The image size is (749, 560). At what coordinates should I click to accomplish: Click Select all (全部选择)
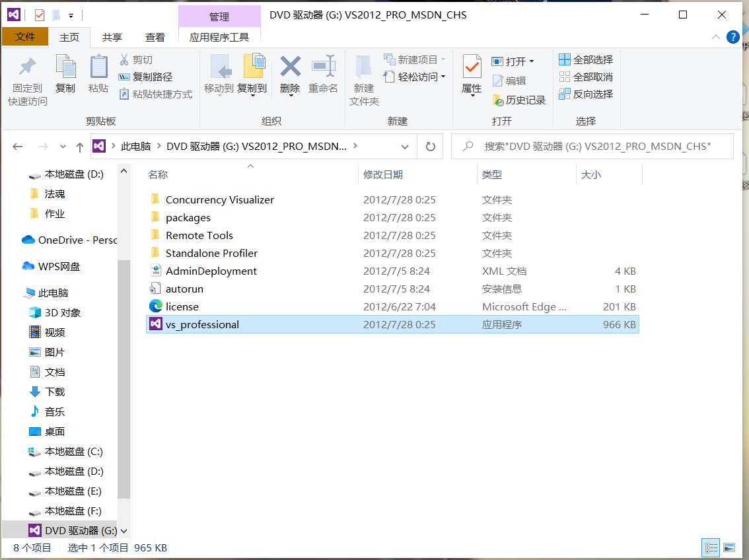pos(586,59)
